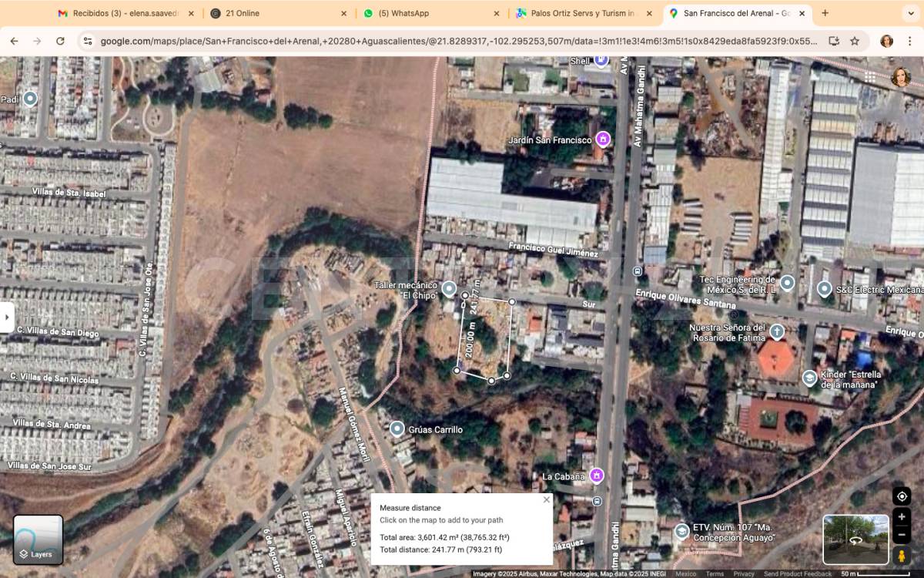The image size is (924, 578).
Task: Expand the collapsed side panel arrow
Action: pyautogui.click(x=7, y=317)
